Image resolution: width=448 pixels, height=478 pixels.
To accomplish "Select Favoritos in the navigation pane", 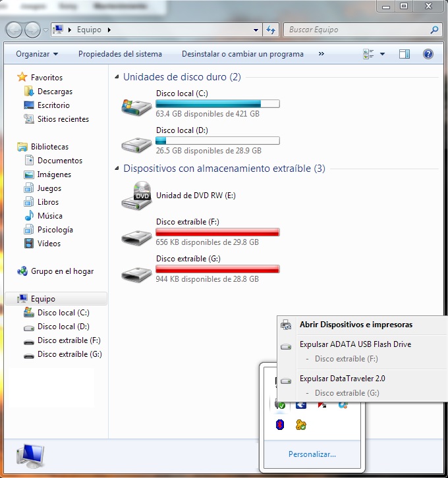I will 46,78.
